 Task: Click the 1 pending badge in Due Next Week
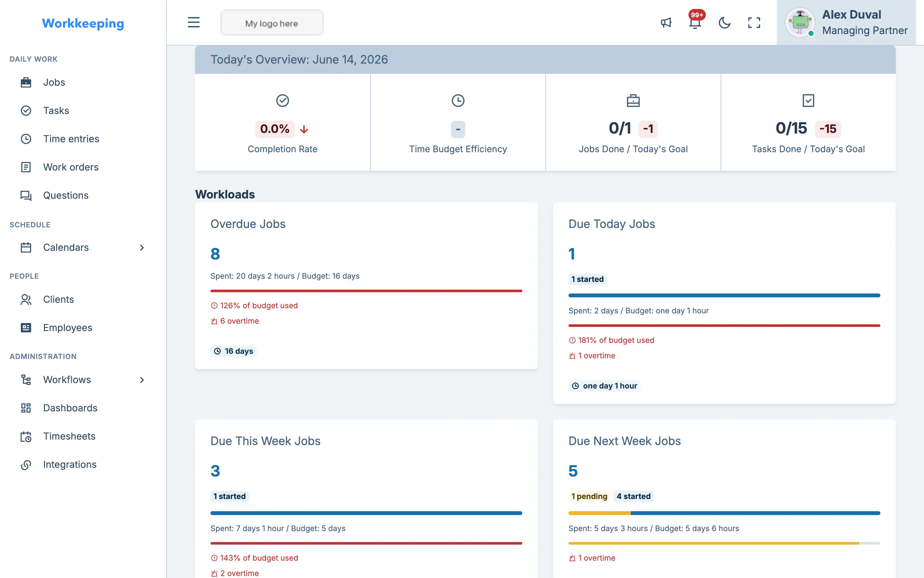[589, 496]
